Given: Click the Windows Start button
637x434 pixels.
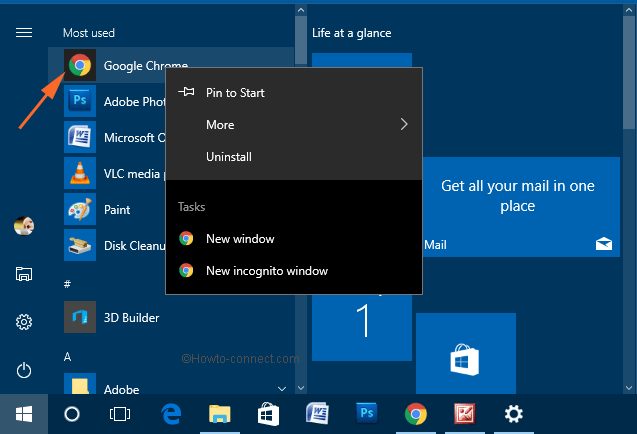Looking at the screenshot, I should click(24, 414).
